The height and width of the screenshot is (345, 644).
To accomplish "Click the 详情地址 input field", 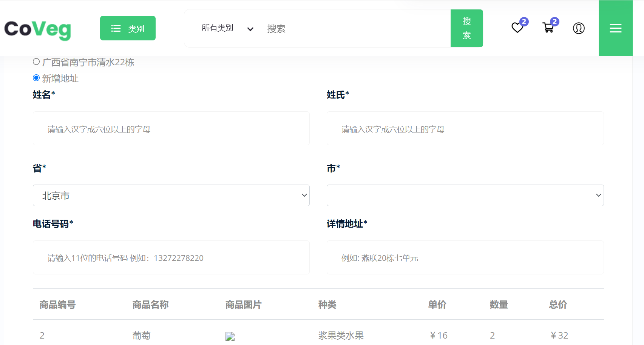I will 465,257.
